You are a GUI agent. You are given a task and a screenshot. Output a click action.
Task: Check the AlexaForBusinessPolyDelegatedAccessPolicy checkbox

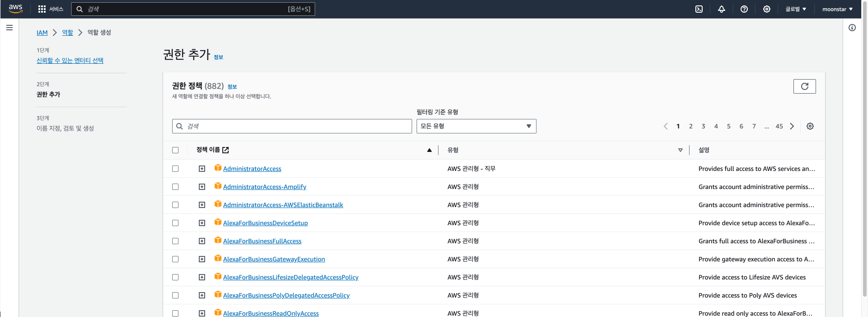pos(175,295)
